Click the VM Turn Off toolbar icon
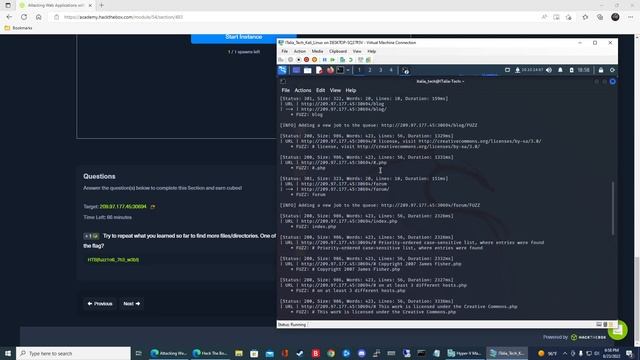 298,60
